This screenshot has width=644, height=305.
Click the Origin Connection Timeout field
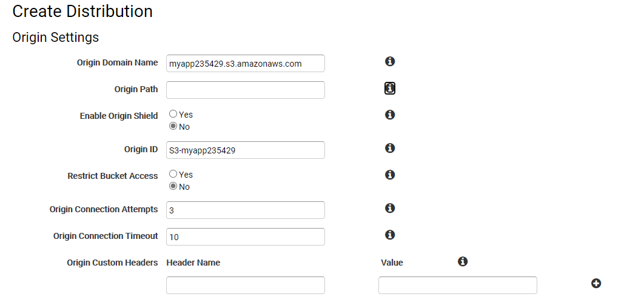tap(245, 237)
